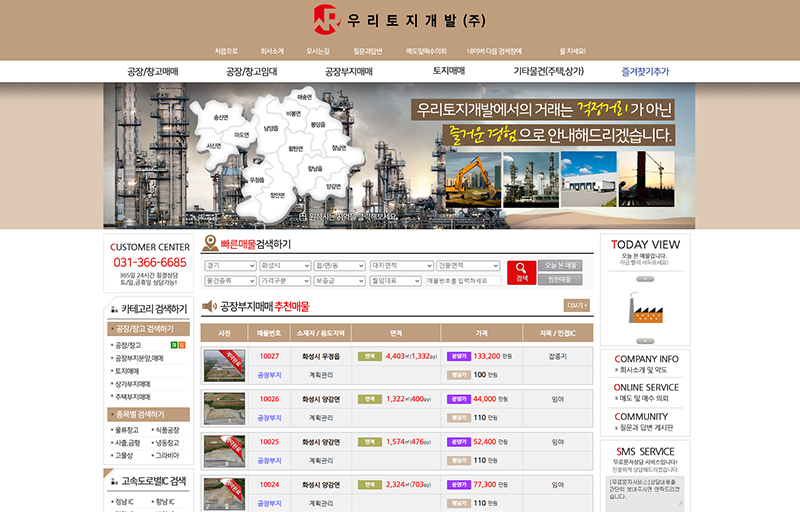Image resolution: width=800 pixels, height=512 pixels.
Task: Click the 44,000 price in row 10026
Action: point(485,399)
